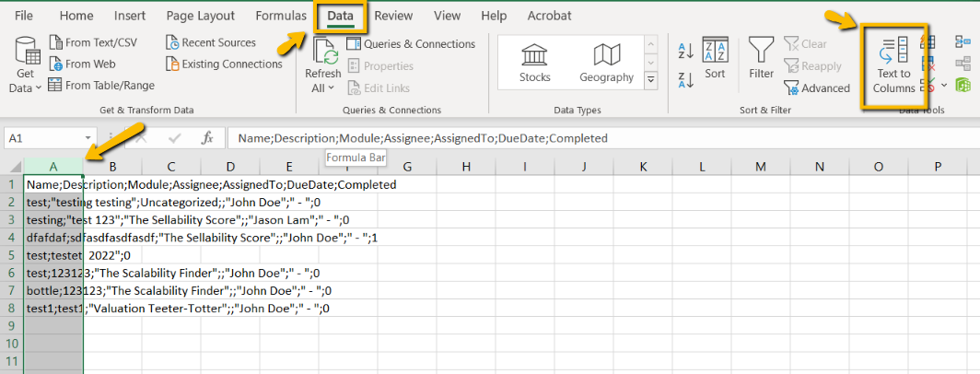Click the Edit Links button

click(379, 88)
